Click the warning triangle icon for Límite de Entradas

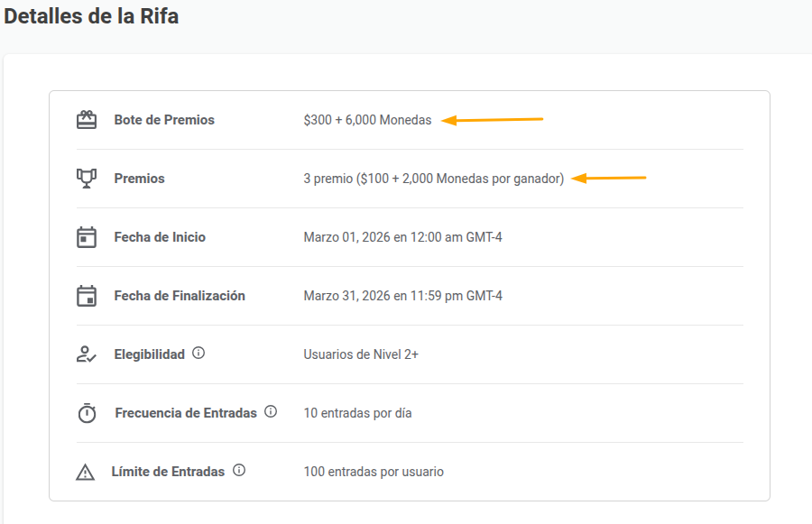[86, 472]
